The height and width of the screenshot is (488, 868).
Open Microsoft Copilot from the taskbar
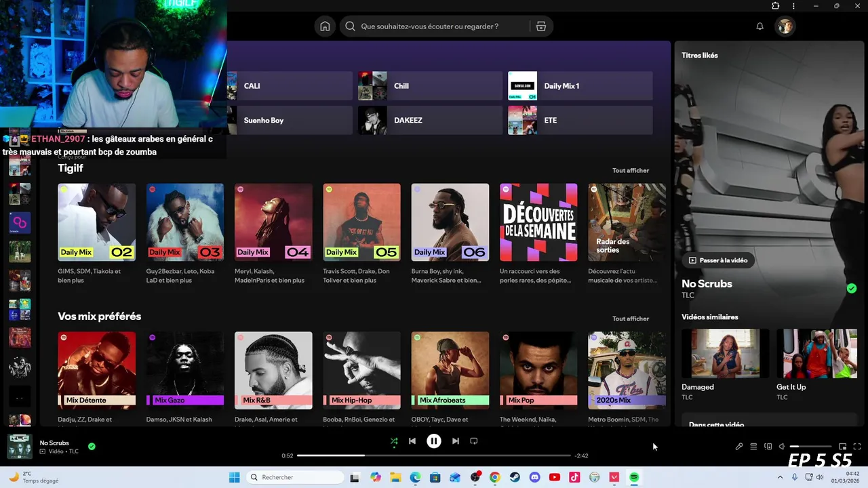[376, 477]
